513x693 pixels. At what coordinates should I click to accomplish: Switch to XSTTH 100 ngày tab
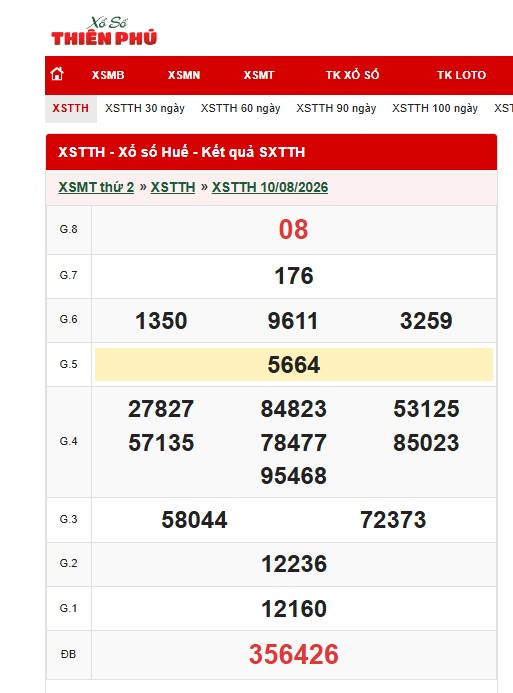point(435,108)
